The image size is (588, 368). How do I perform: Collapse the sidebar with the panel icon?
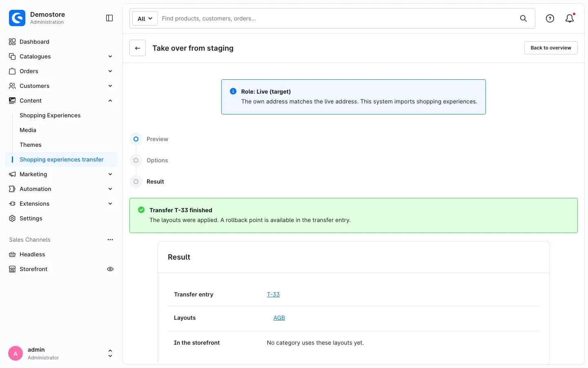click(109, 18)
